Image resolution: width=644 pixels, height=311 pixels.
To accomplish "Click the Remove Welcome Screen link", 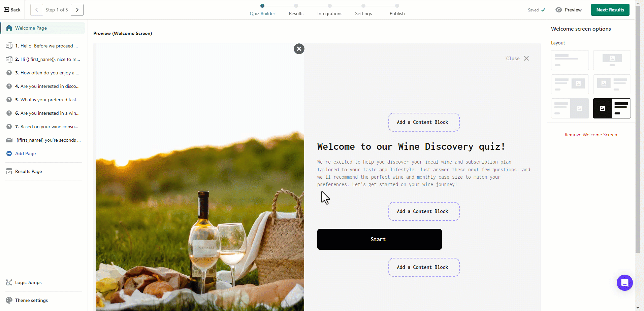I will (590, 135).
